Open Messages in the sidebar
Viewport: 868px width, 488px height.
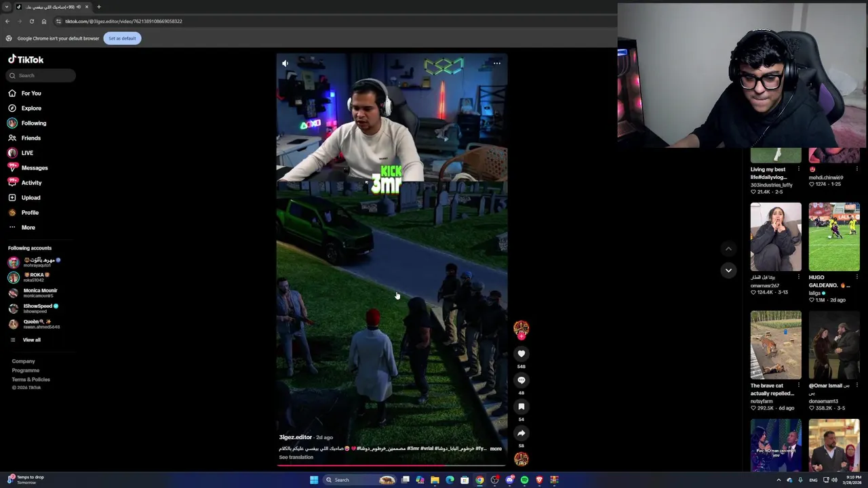point(27,167)
